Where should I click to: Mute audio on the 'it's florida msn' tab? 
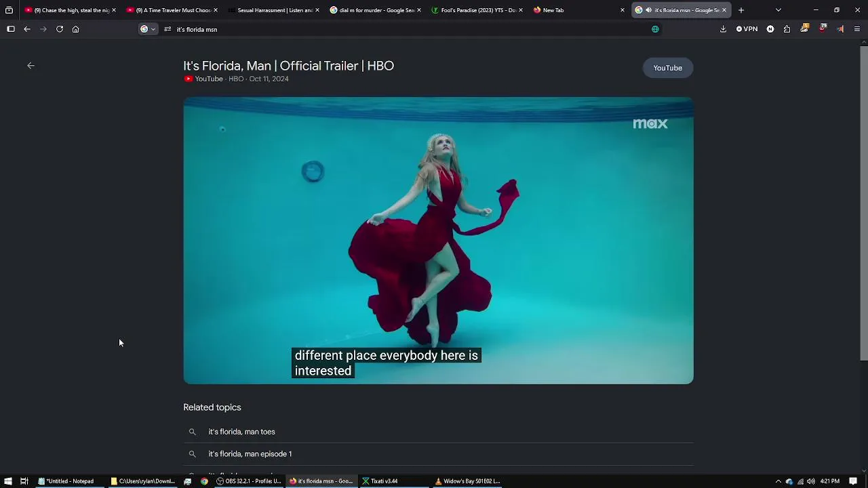[x=648, y=10]
